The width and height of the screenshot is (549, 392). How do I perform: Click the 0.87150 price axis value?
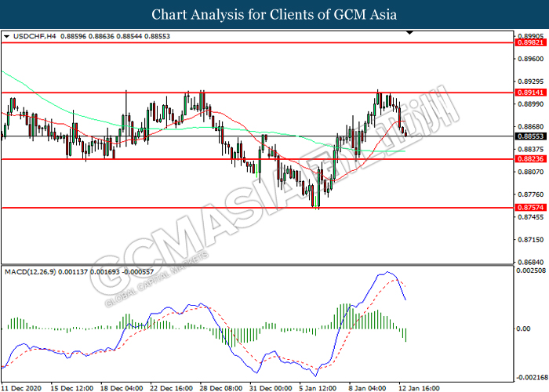pos(531,240)
